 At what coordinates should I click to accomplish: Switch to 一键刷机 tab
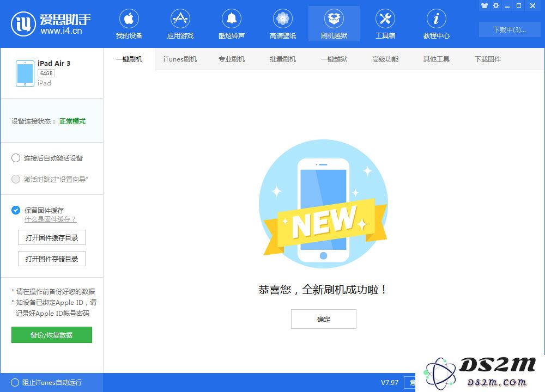129,59
